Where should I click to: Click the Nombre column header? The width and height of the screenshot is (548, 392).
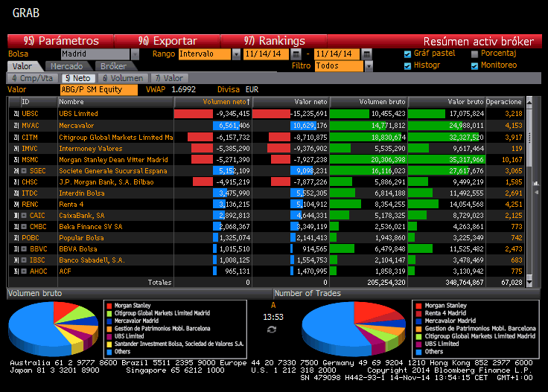click(115, 102)
